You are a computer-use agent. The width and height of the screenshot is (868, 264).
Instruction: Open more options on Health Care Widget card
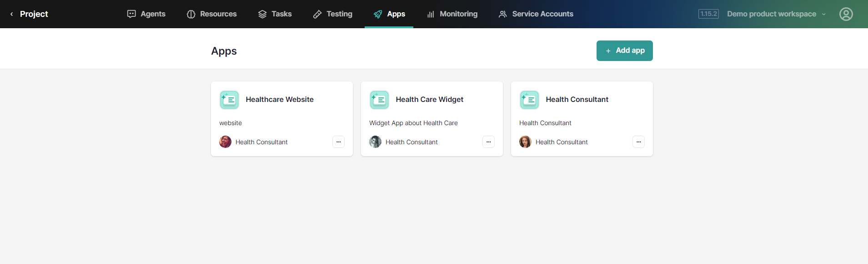(488, 142)
